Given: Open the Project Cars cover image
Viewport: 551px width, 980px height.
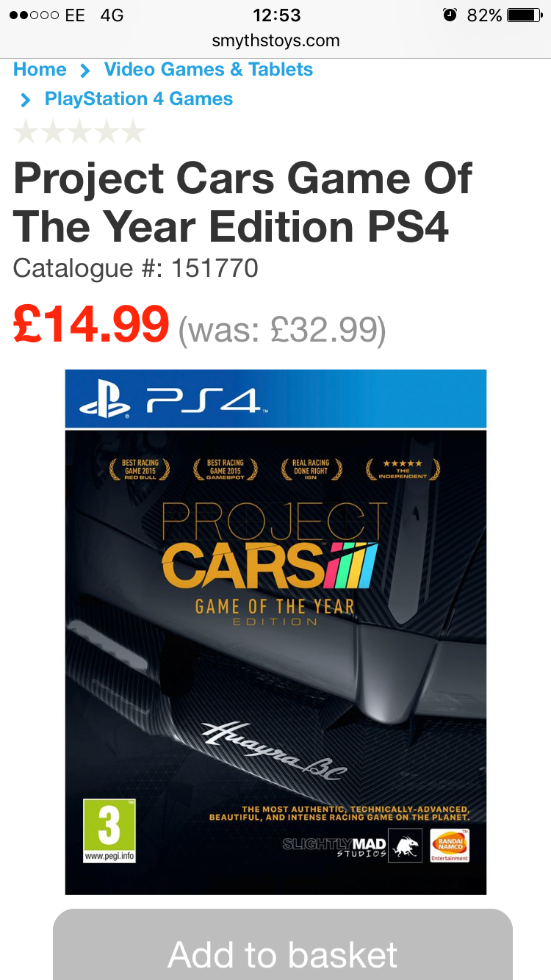Looking at the screenshot, I should [275, 632].
